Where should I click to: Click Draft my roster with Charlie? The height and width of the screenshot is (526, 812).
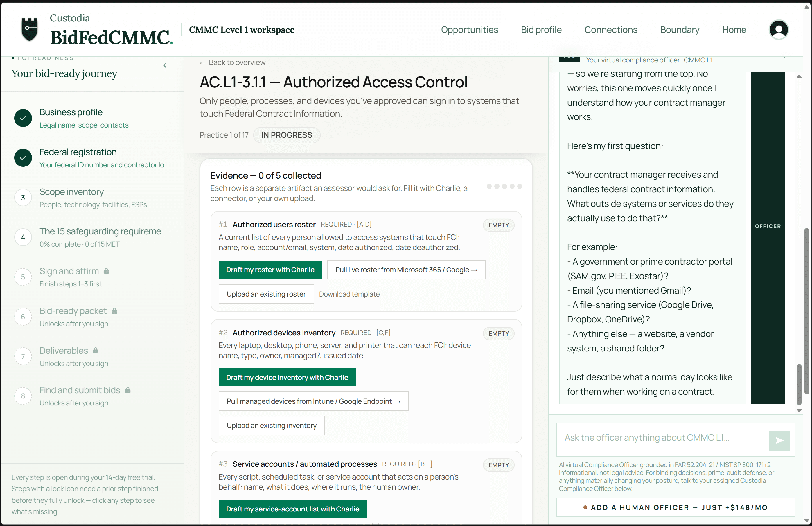pos(270,270)
